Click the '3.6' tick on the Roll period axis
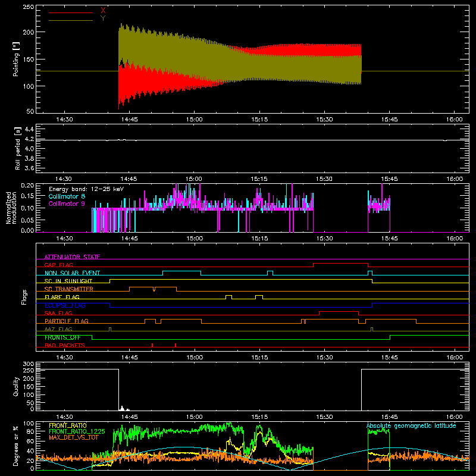 tap(29, 168)
